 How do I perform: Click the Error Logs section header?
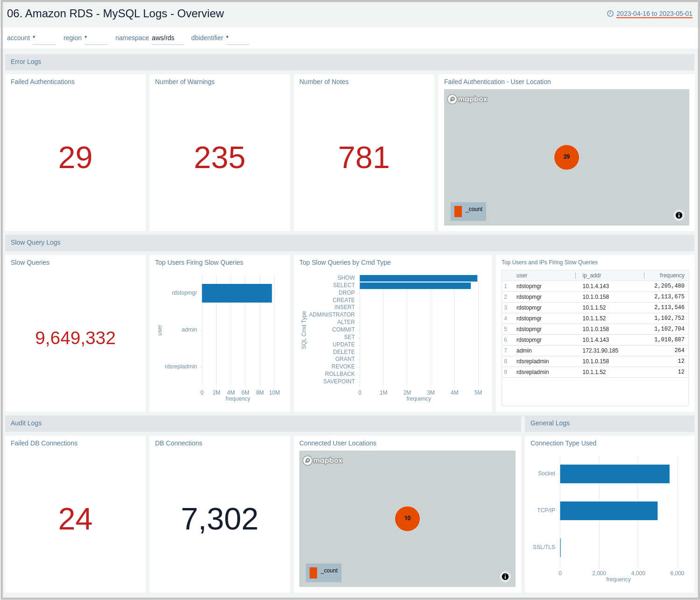pos(26,62)
